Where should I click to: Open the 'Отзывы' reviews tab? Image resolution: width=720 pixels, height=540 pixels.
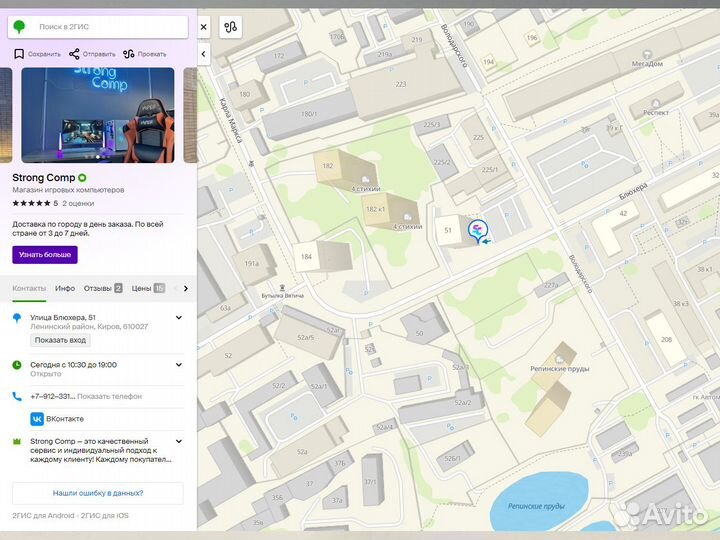pyautogui.click(x=103, y=288)
